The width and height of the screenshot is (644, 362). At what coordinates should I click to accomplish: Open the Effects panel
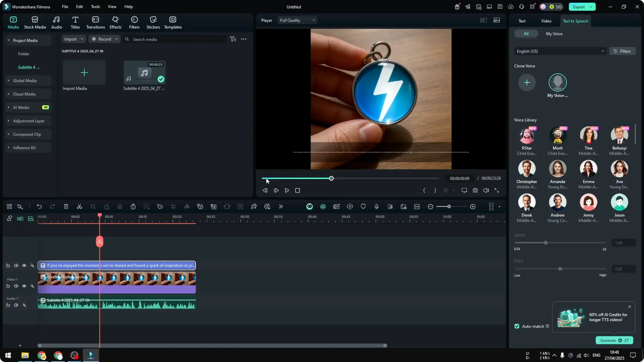(115, 22)
